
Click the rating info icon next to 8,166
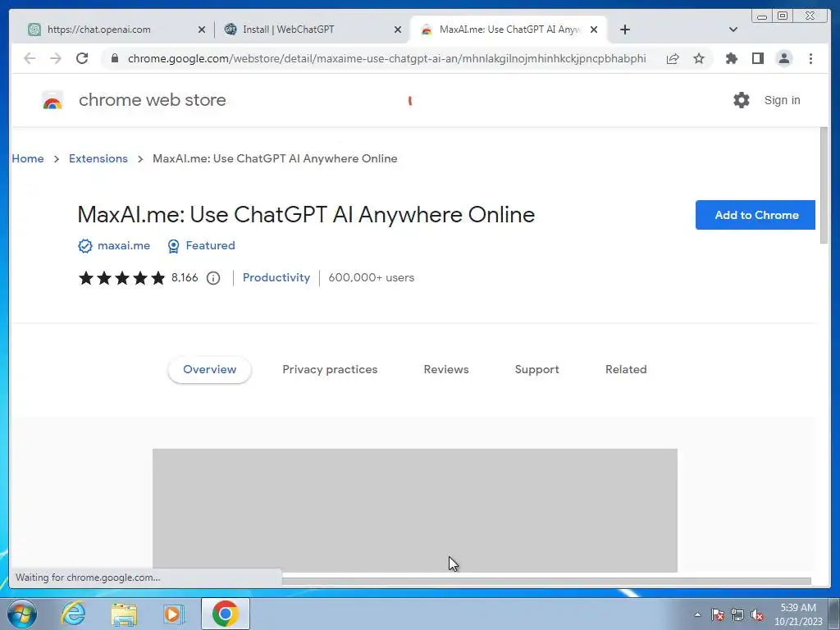coord(213,278)
